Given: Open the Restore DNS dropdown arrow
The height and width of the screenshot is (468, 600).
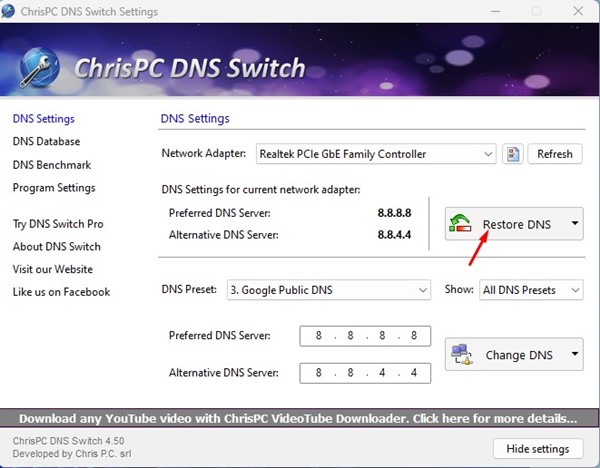Looking at the screenshot, I should click(x=575, y=224).
